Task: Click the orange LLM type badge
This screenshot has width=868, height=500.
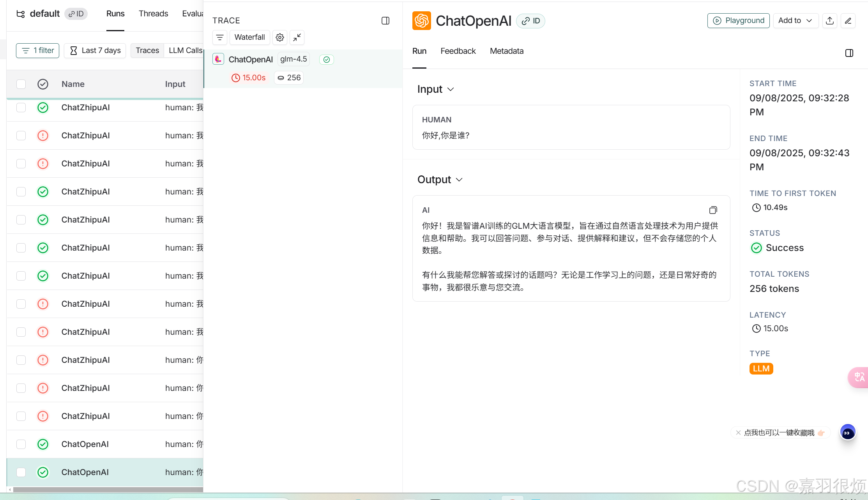Action: point(761,369)
